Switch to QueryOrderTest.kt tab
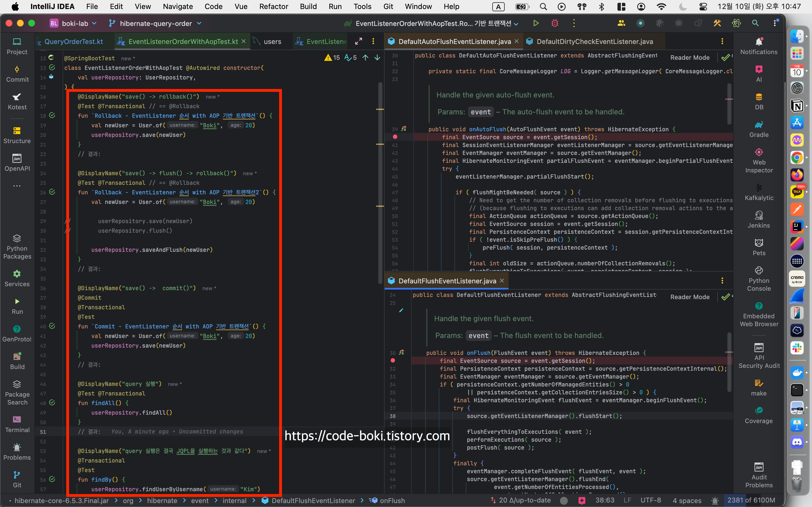 coord(74,42)
